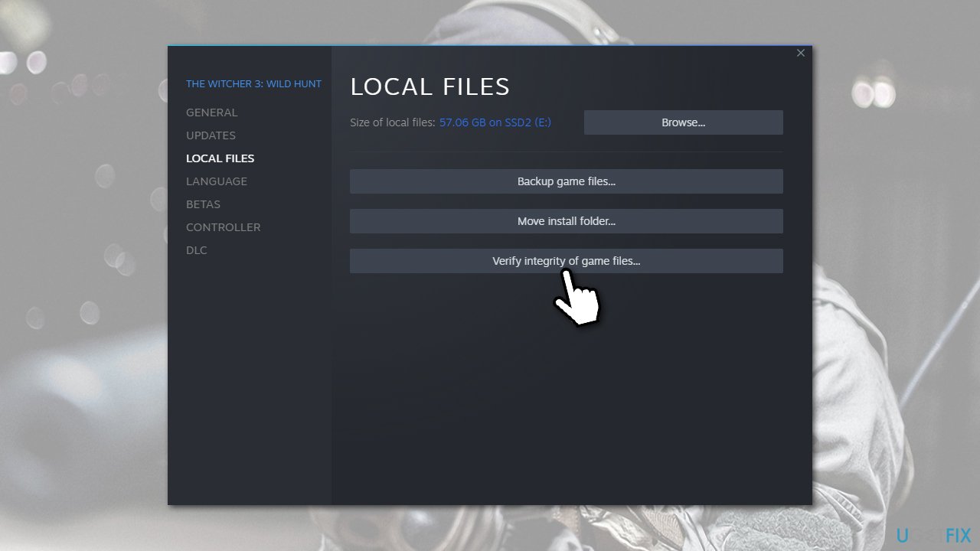Close the Steam properties dialog
980x551 pixels.
[800, 53]
